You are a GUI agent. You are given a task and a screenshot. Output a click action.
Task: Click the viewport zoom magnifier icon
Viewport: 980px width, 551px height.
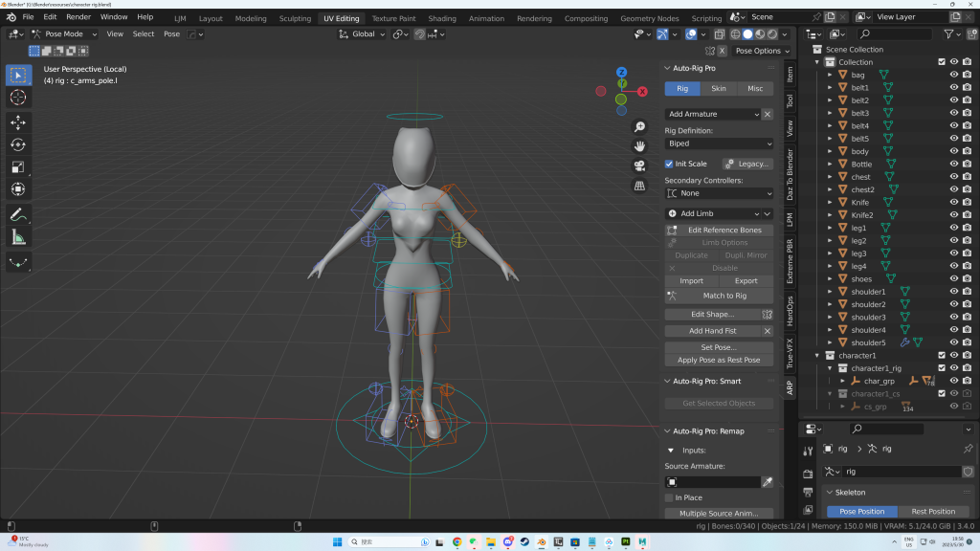[639, 127]
